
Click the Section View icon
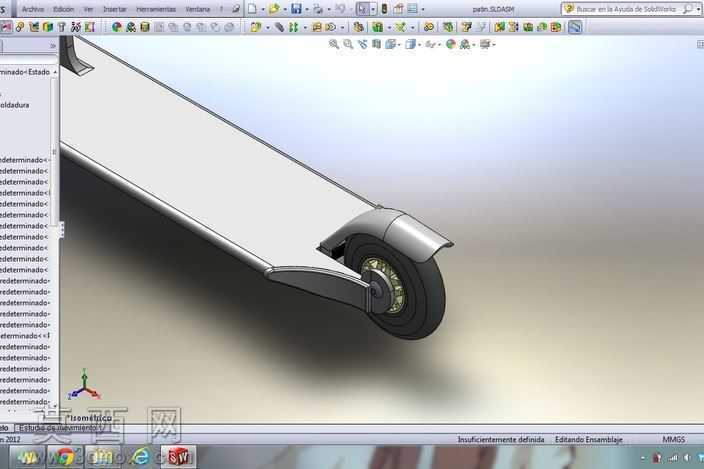point(376,44)
